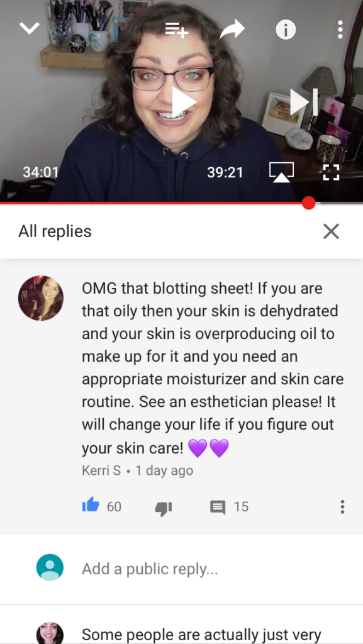Screen dimensions: 363x644
Task: Open the 15 replies comment icon
Action: click(x=218, y=508)
